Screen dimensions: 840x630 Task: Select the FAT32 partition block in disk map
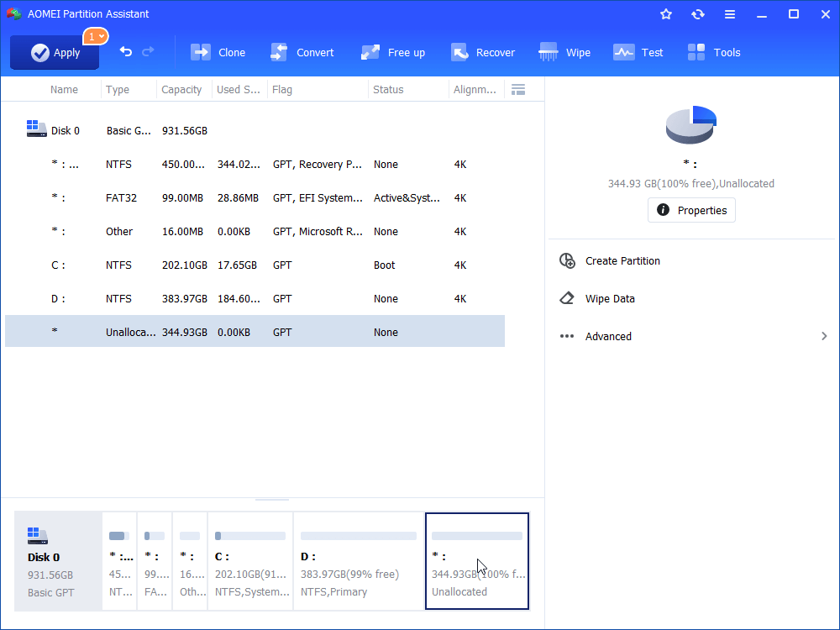tap(155, 561)
